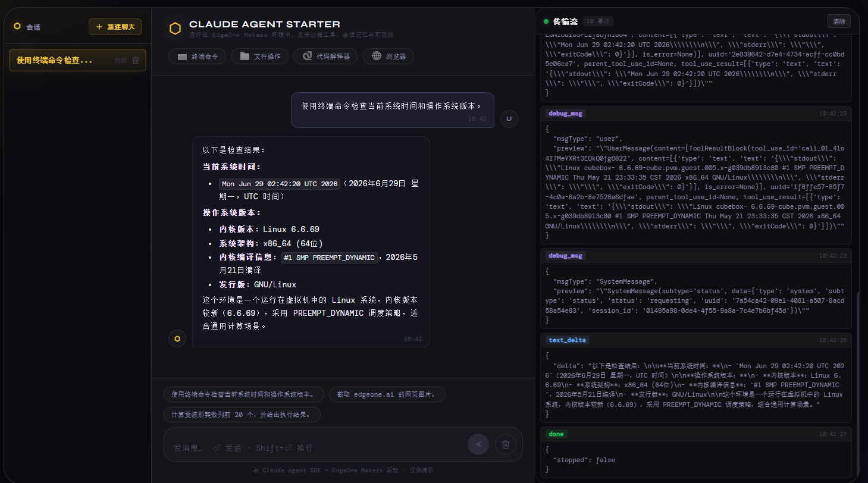Delete the session using its trash icon
Image resolution: width=868 pixels, height=483 pixels.
136,60
